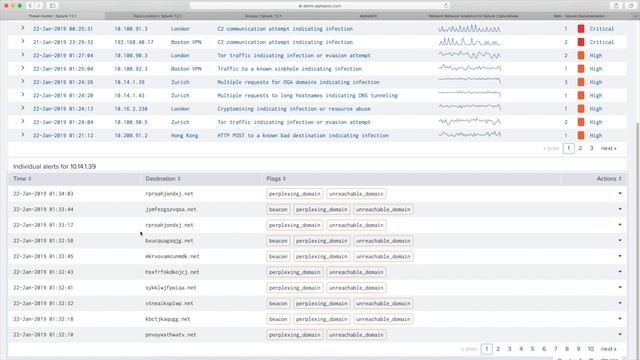This screenshot has width=640, height=360.
Task: Open long hostnames DNS tunneling threat
Action: coord(307,96)
